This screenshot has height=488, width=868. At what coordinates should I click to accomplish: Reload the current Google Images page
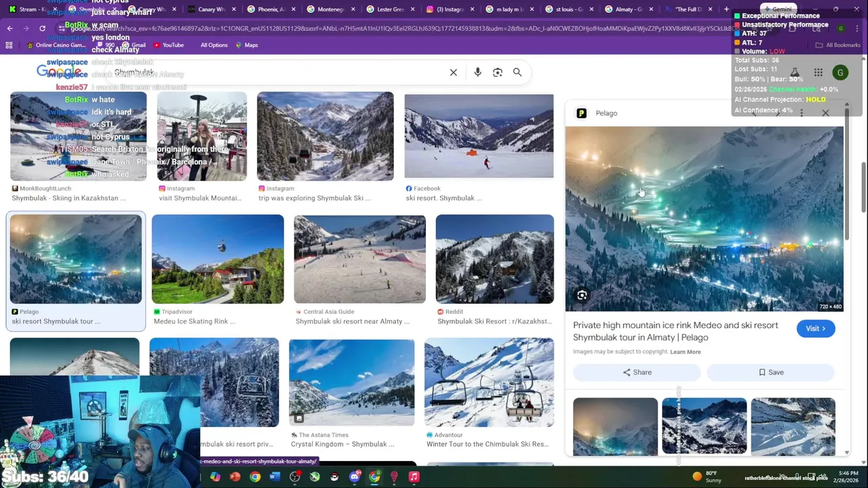(42, 28)
